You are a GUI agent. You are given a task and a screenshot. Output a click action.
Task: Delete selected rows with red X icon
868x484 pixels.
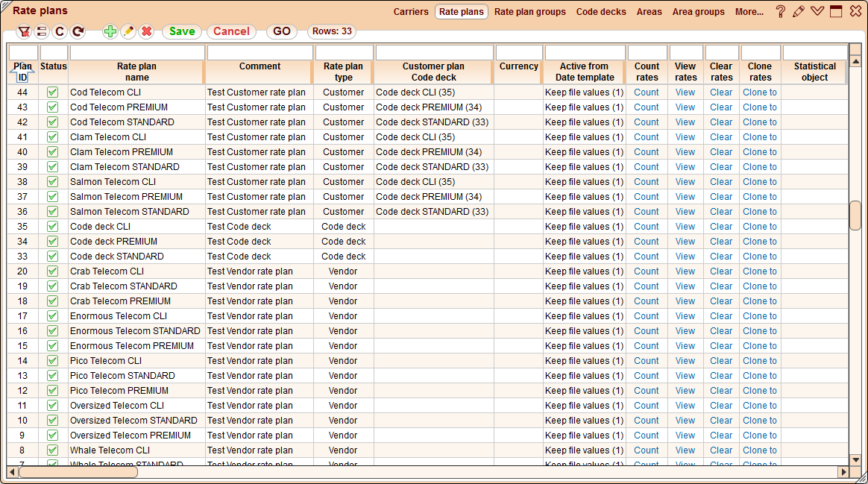click(145, 31)
